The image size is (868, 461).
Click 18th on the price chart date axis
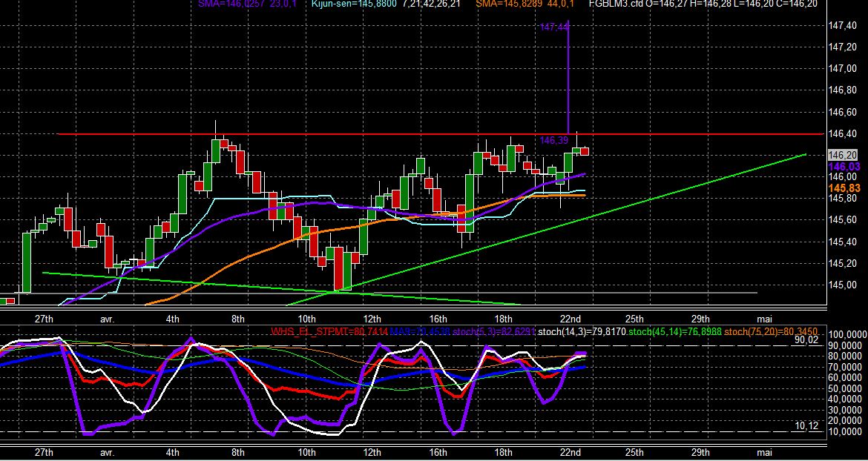(503, 319)
